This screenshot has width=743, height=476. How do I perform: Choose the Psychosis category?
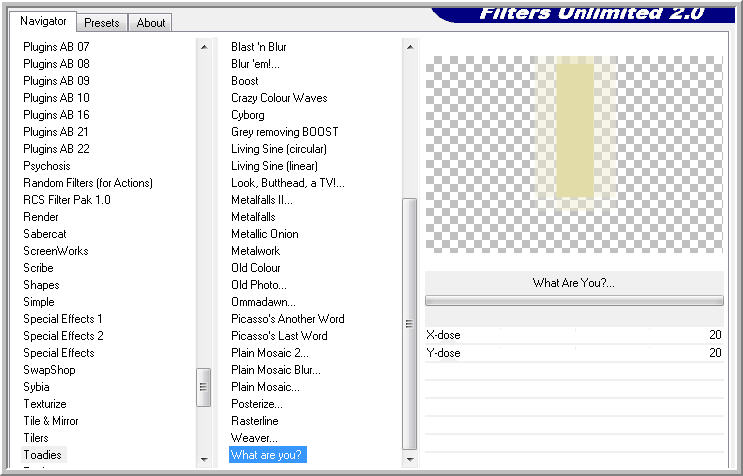point(47,166)
